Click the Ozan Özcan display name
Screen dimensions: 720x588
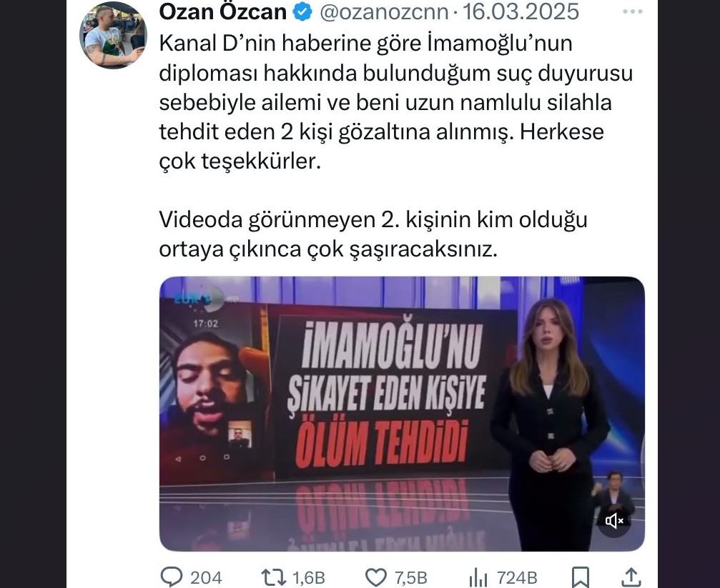222,11
